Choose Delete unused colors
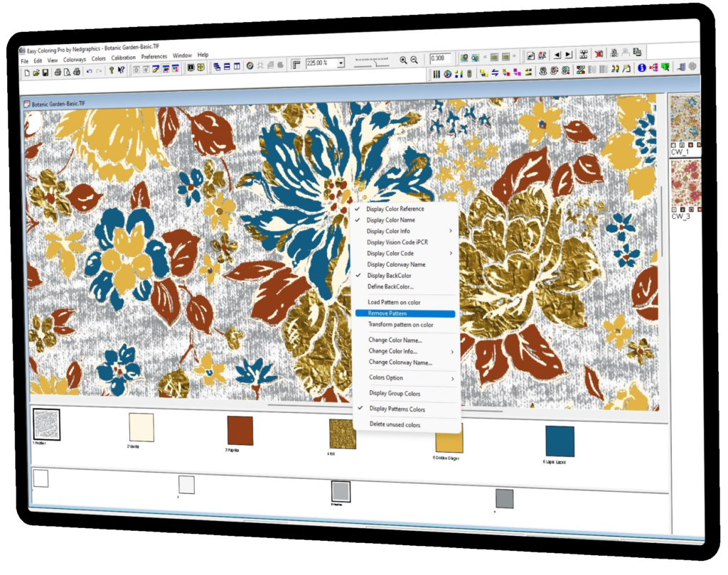728x575 pixels. [395, 424]
